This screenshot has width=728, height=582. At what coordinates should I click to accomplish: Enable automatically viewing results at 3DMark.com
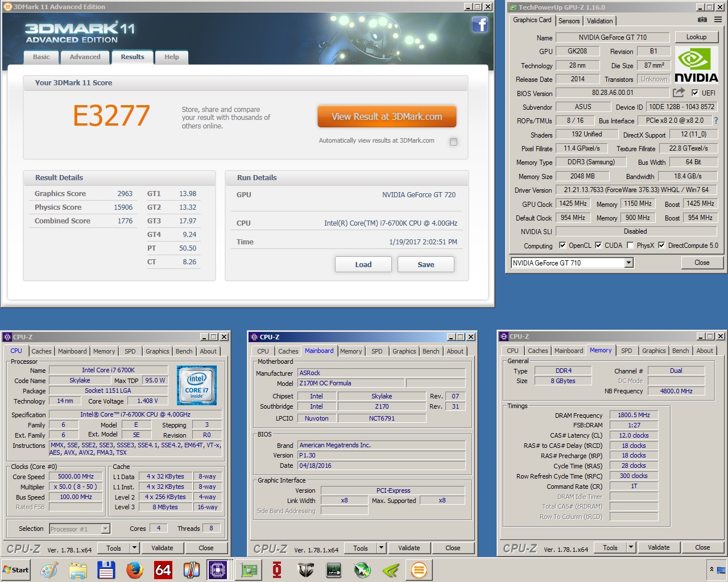pos(453,142)
